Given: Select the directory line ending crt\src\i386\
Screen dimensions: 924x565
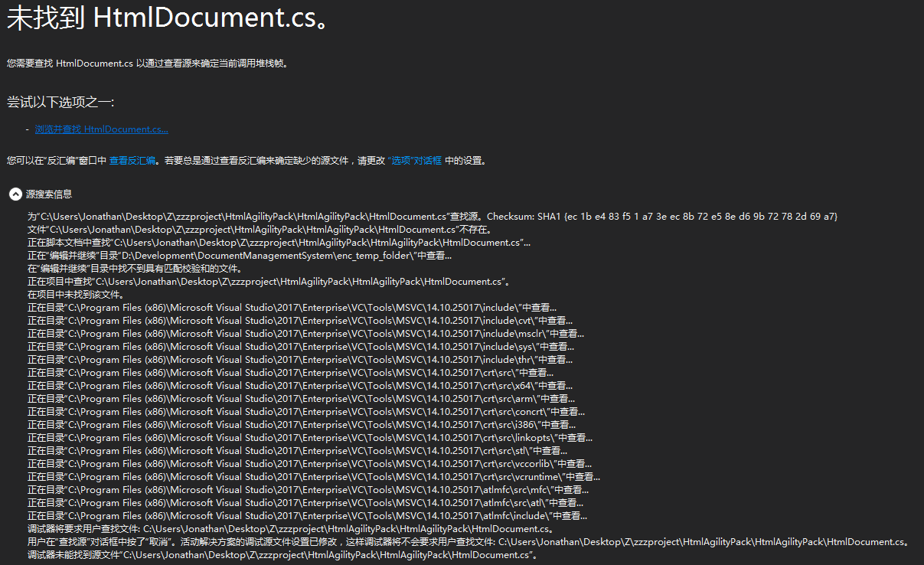Looking at the screenshot, I should pyautogui.click(x=302, y=425).
